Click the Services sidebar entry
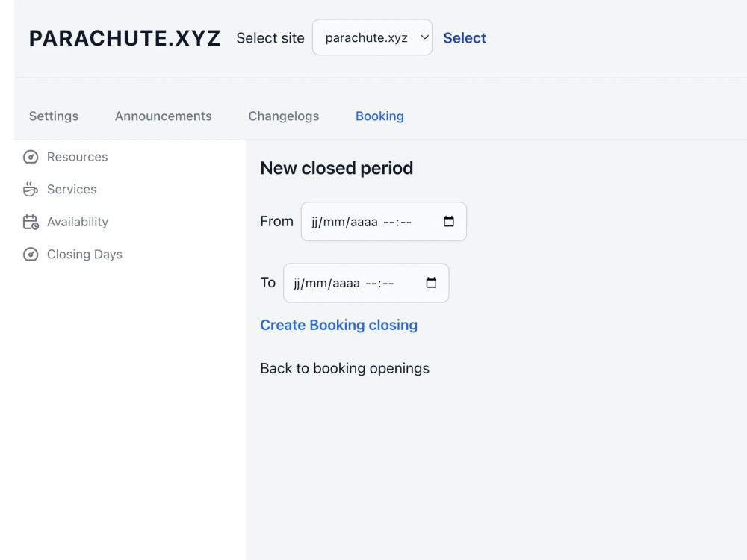 pos(72,189)
